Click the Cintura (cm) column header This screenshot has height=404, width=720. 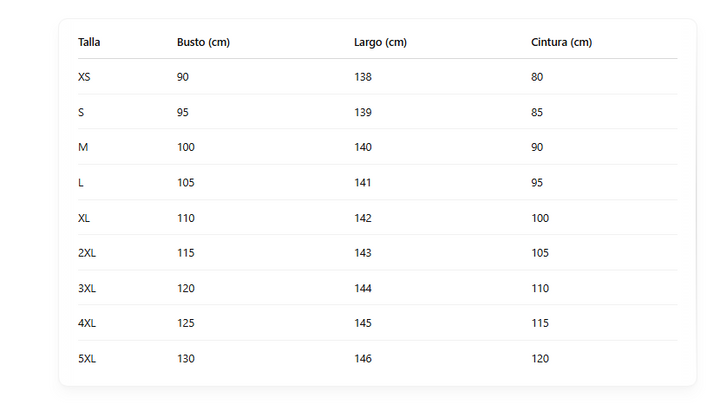[561, 42]
